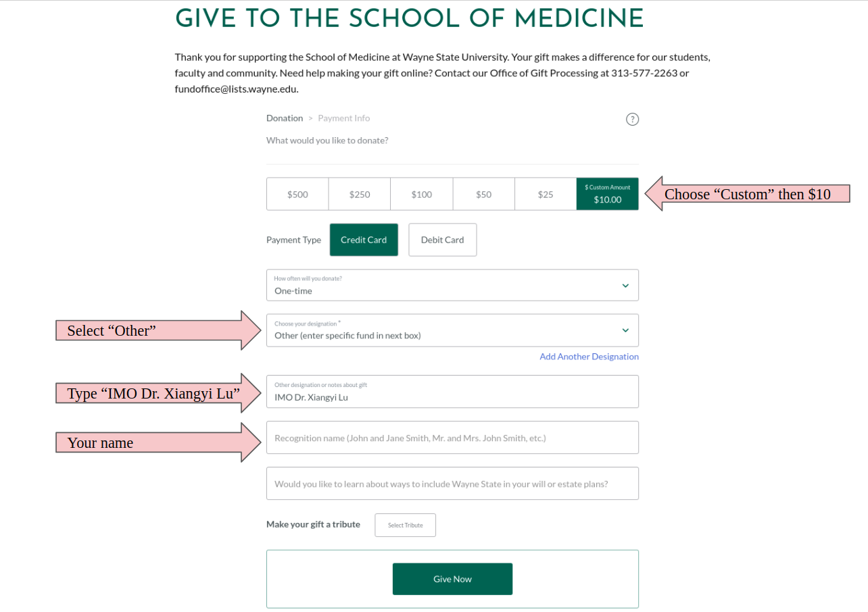Click the Give Now button
The height and width of the screenshot is (612, 868).
coord(452,579)
